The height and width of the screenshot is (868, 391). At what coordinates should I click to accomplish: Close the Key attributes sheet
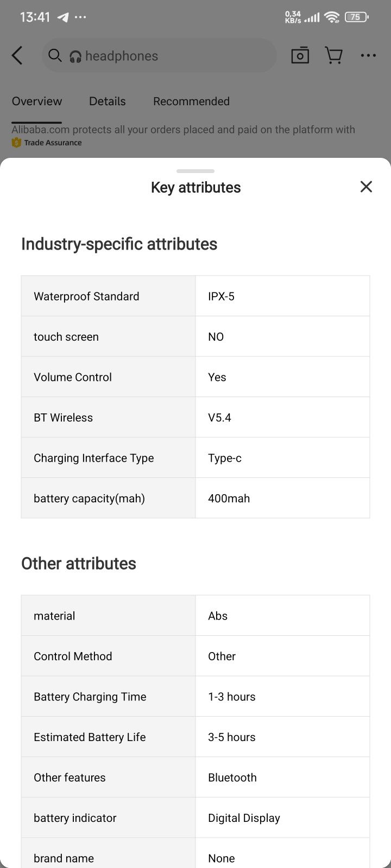366,187
